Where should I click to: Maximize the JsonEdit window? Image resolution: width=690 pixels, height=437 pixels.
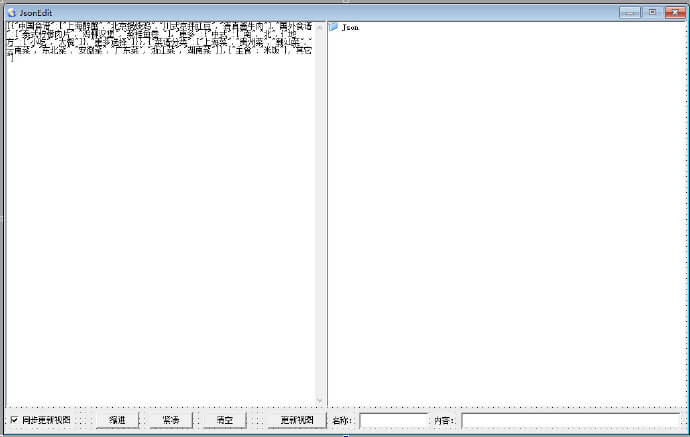[652, 12]
